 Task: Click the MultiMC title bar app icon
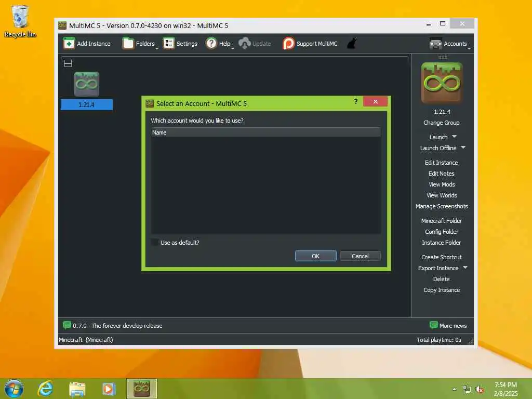pyautogui.click(x=62, y=25)
